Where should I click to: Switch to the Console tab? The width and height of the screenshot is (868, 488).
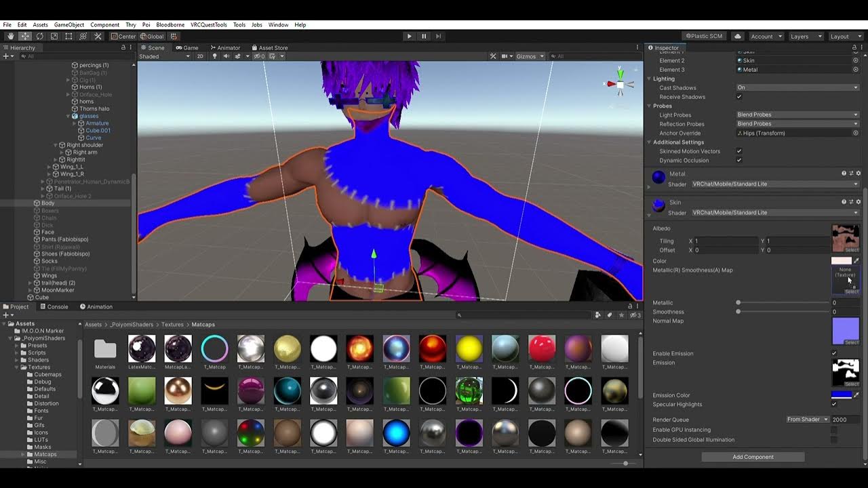[x=54, y=306]
